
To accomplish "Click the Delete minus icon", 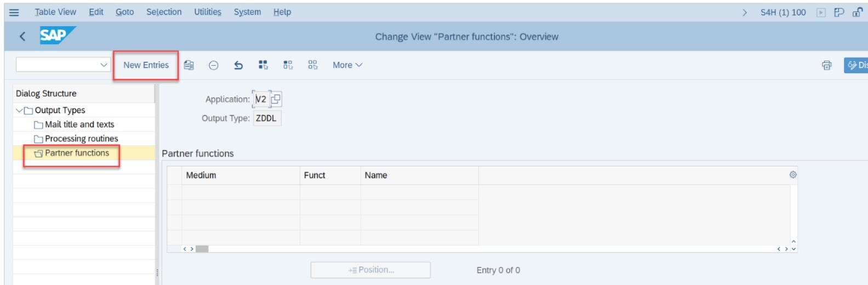I will (214, 65).
